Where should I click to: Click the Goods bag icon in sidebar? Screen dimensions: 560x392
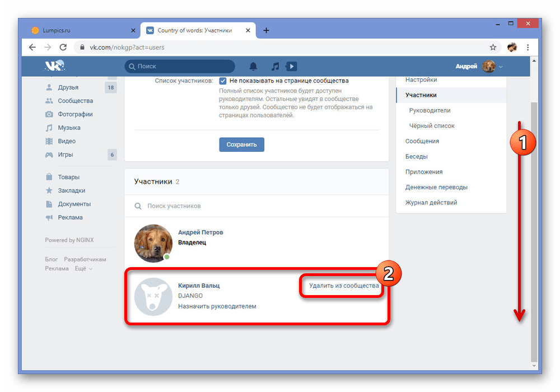(x=49, y=177)
